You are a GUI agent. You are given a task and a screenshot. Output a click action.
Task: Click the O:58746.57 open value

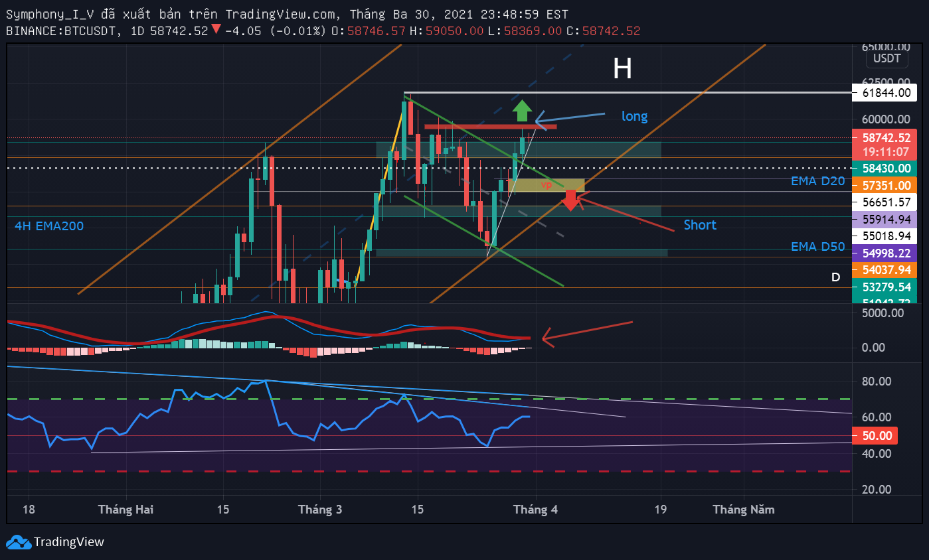(x=369, y=31)
